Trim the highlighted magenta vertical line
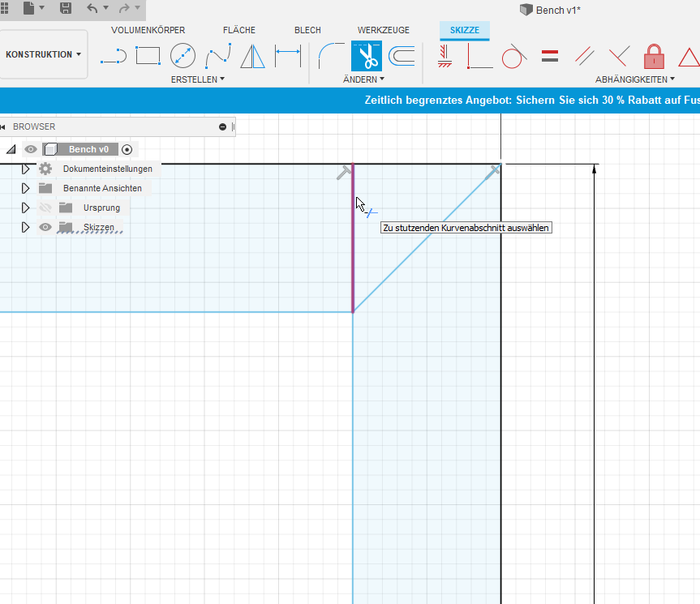700x604 pixels. 353,238
